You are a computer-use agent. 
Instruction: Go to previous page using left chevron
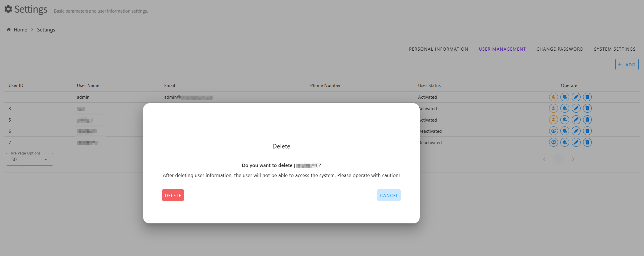(544, 159)
